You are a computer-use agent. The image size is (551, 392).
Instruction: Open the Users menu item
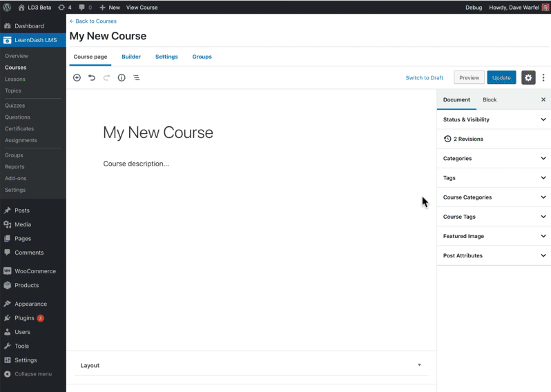(x=33, y=332)
